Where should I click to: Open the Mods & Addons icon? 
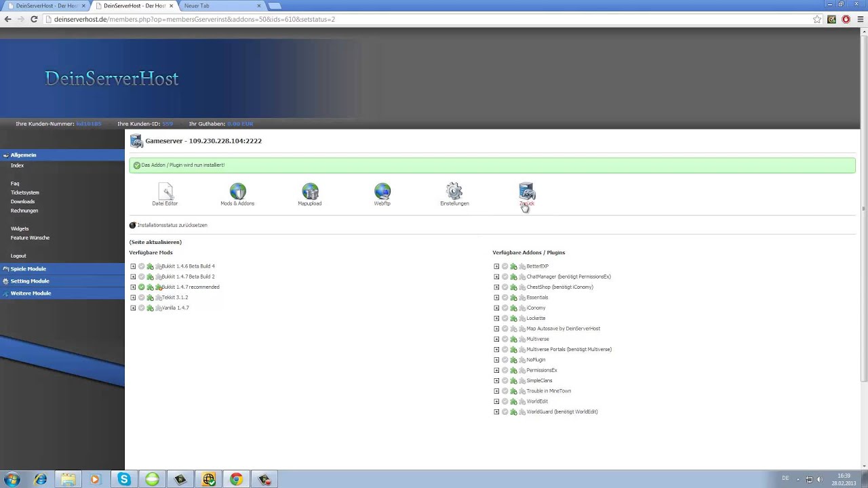click(237, 191)
